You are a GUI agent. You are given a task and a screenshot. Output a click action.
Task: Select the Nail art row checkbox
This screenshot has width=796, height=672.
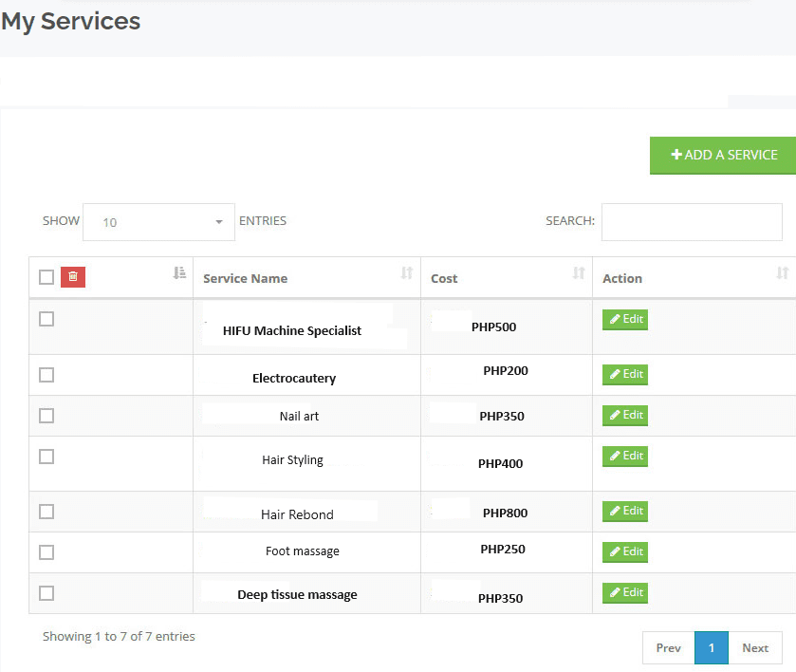click(x=46, y=416)
